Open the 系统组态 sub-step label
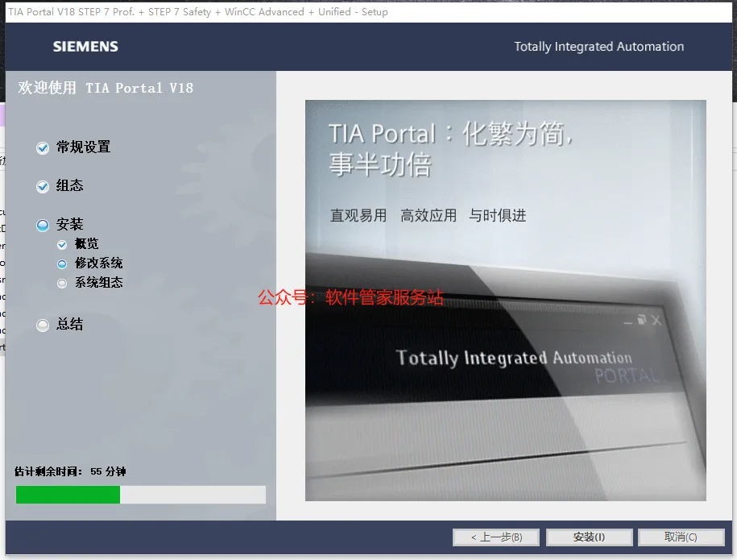 coord(99,282)
